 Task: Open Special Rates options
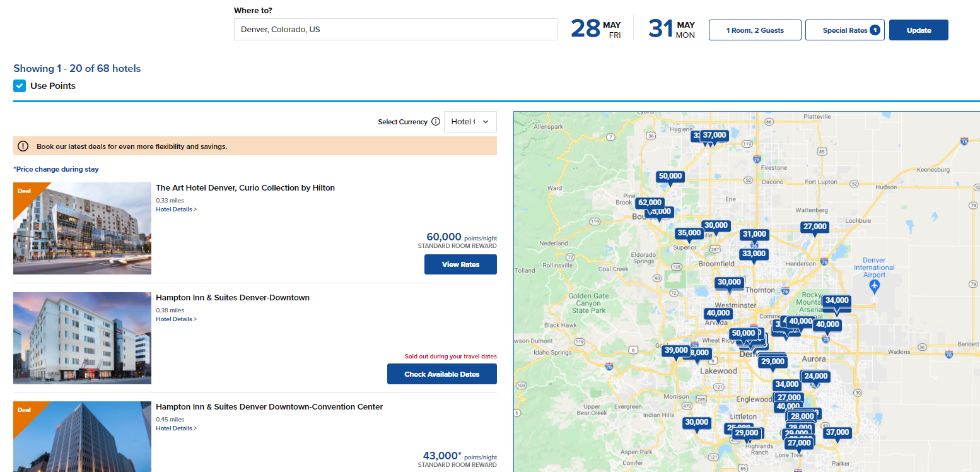tap(845, 30)
